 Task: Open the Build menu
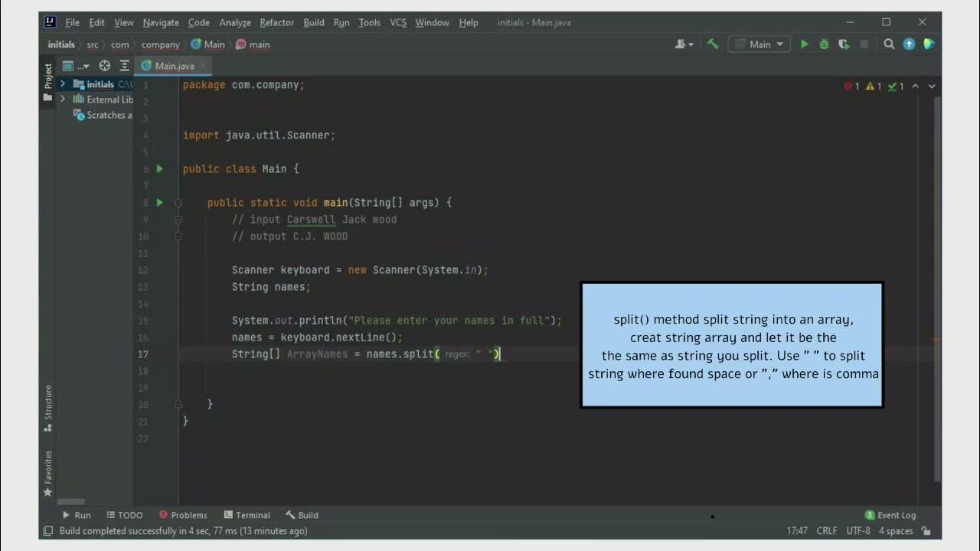[x=314, y=22]
